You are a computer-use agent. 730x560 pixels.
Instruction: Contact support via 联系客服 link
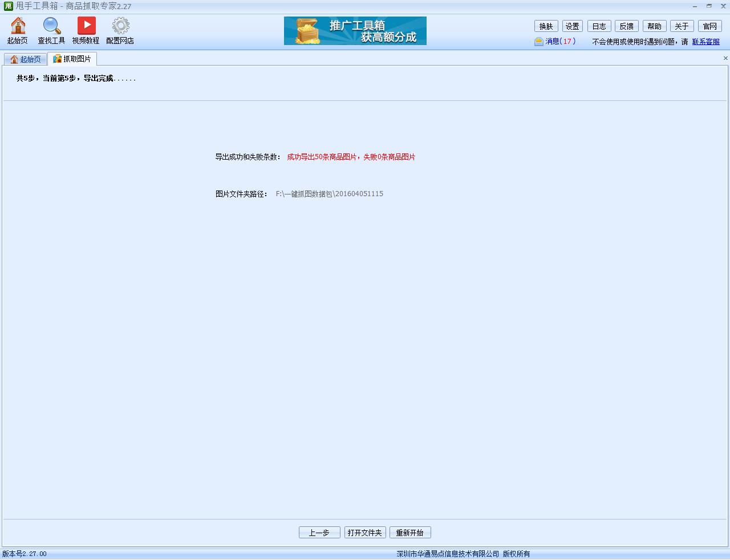click(706, 42)
